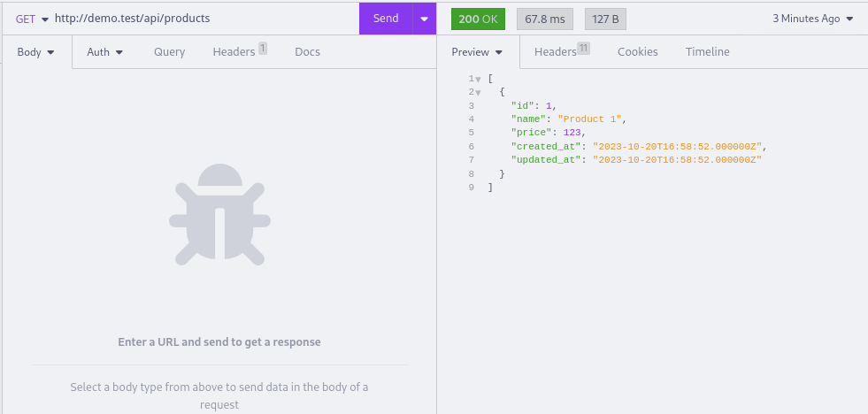
Task: Click the "created_at" timestamp value
Action: [x=678, y=147]
